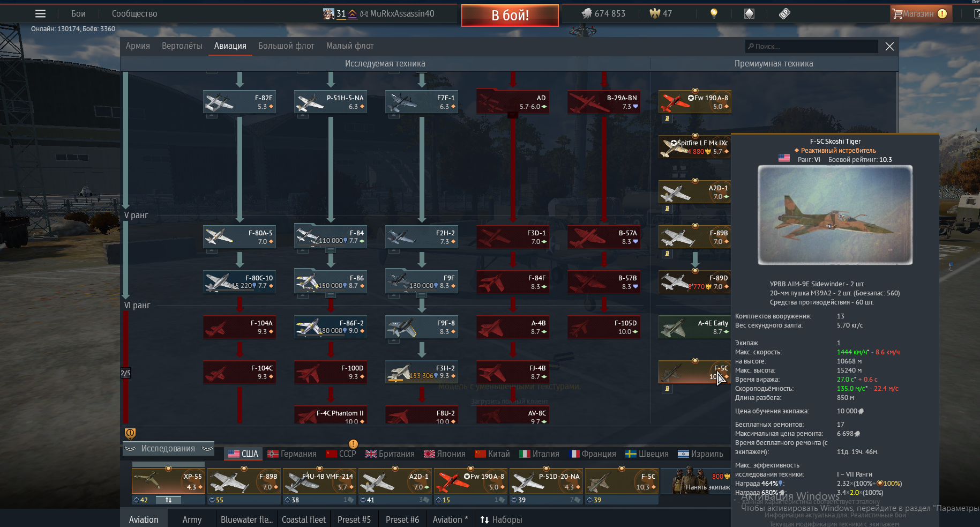Switch to the Вертолёты tab

[182, 46]
